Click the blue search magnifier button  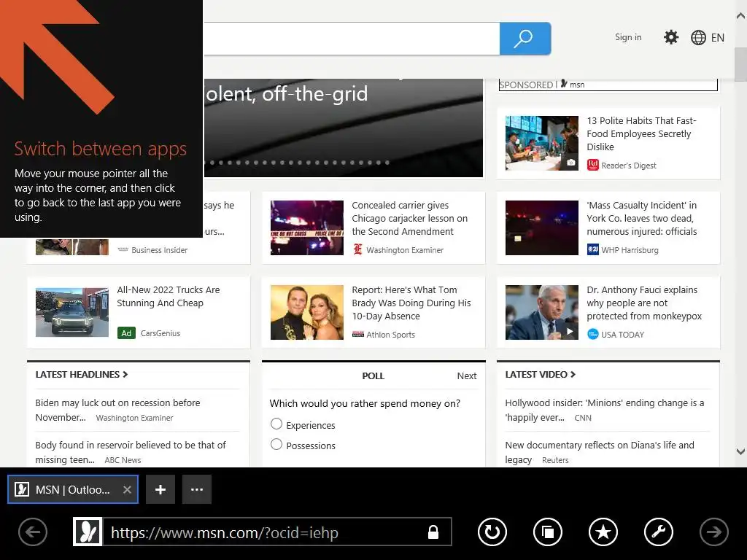click(x=525, y=39)
